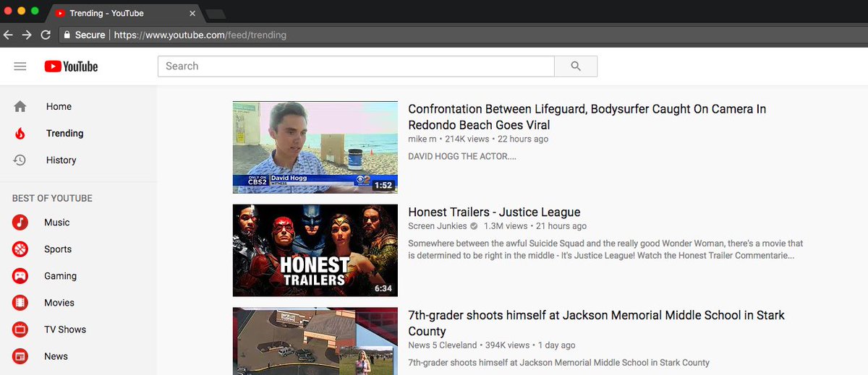Click the Secure padlock icon
This screenshot has width=868, height=375.
(67, 35)
